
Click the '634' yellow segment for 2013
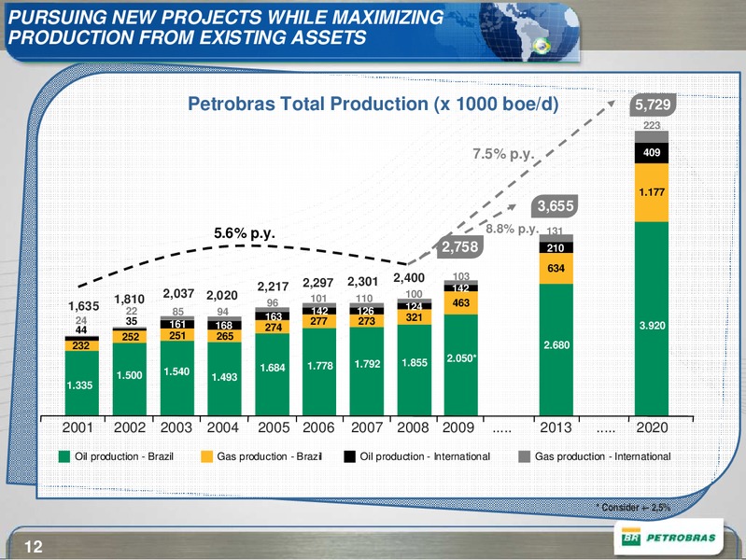[556, 269]
